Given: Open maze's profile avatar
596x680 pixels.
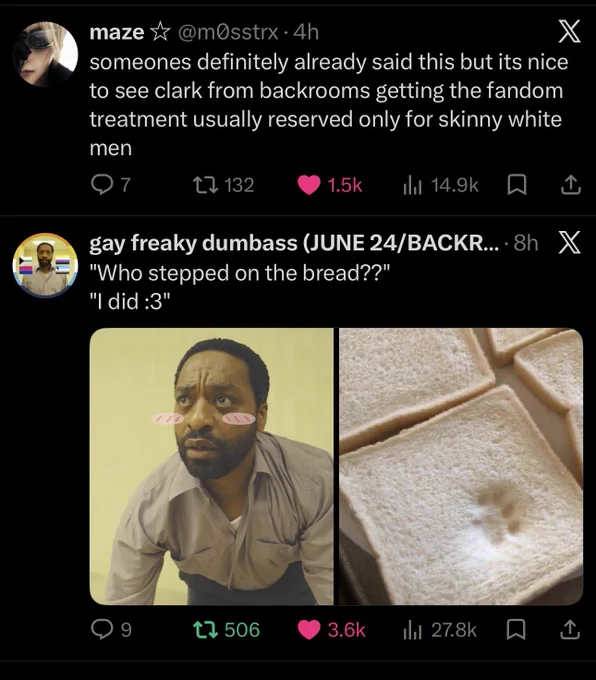Looking at the screenshot, I should (x=45, y=55).
